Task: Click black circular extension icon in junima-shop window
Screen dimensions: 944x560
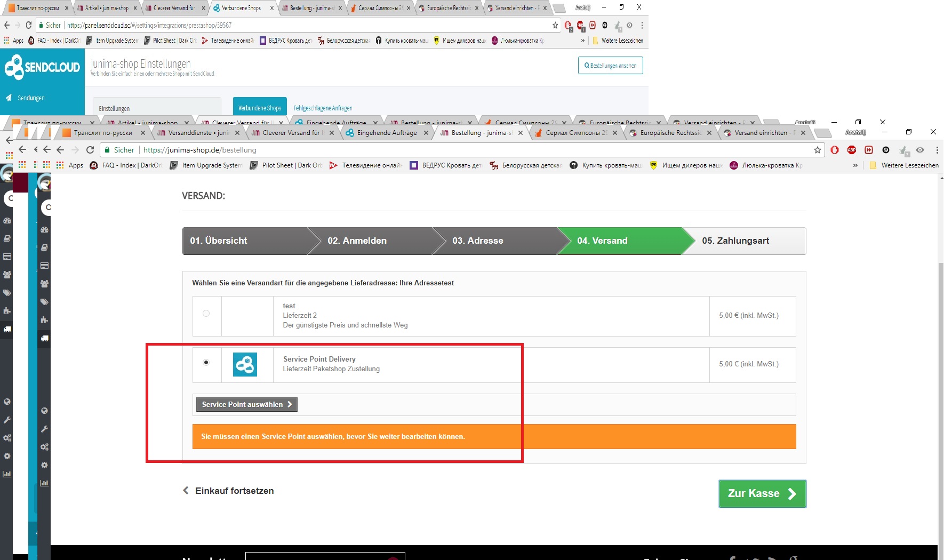Action: point(886,150)
